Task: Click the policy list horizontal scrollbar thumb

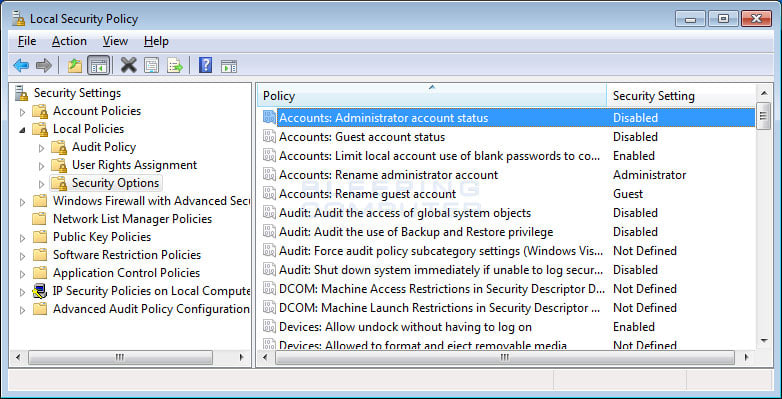Action: [505, 357]
